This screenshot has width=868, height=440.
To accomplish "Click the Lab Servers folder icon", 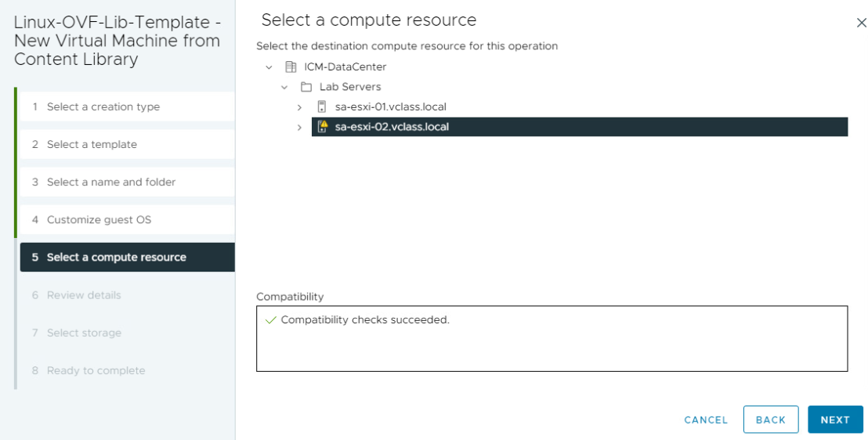I will click(306, 87).
